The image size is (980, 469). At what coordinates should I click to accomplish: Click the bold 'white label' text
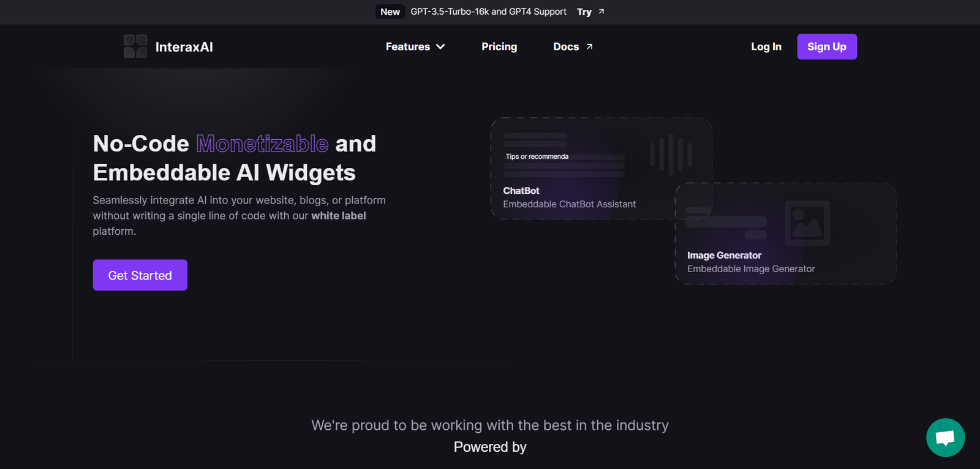339,216
